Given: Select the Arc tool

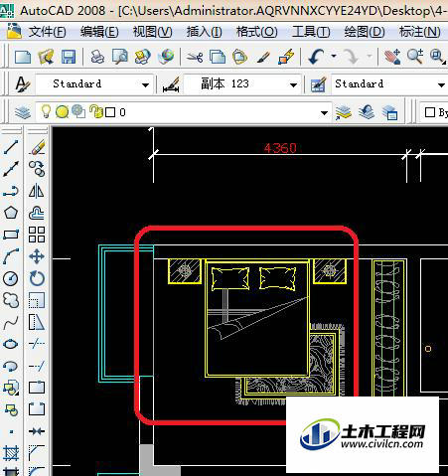Looking at the screenshot, I should pyautogui.click(x=11, y=256).
